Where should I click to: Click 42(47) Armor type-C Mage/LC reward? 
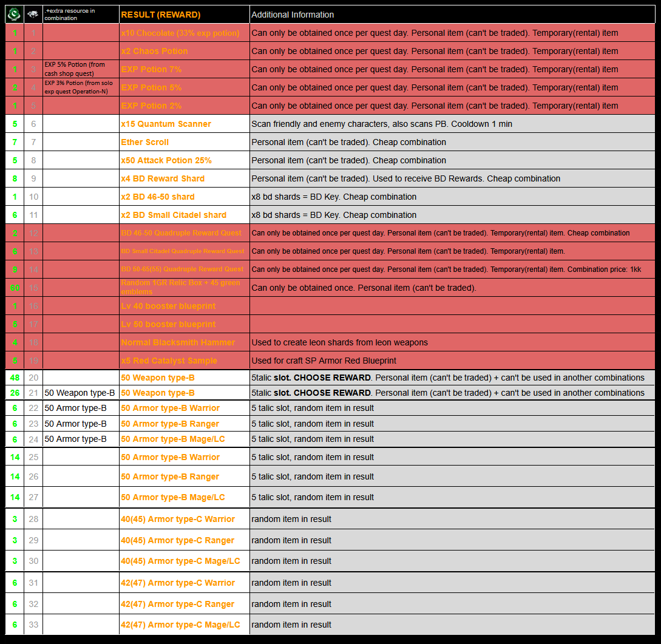point(180,625)
